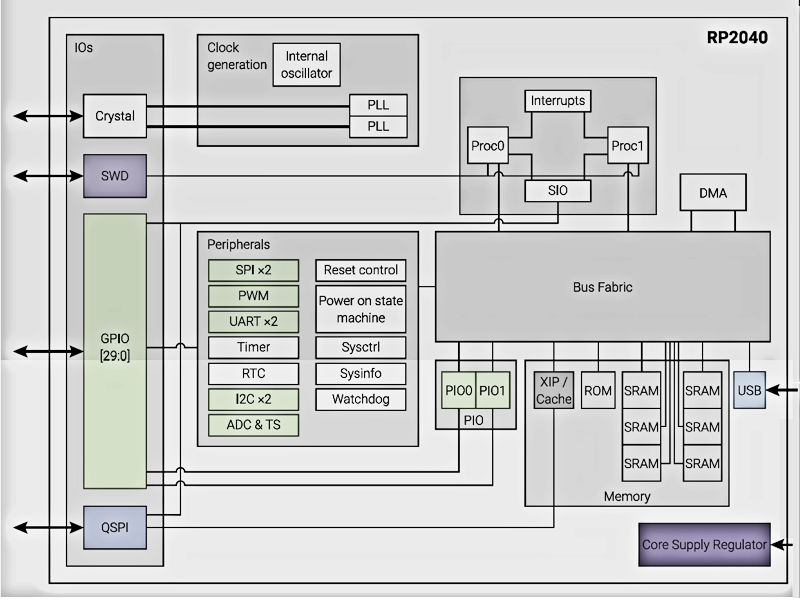Click the Proc1 processor block
800x603 pixels.
click(627, 146)
